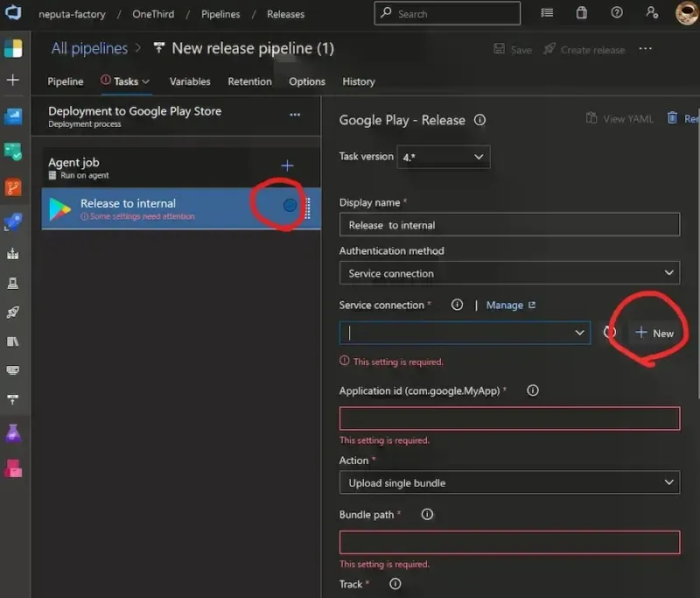Click the Application id input field
This screenshot has height=598, width=700.
(509, 419)
